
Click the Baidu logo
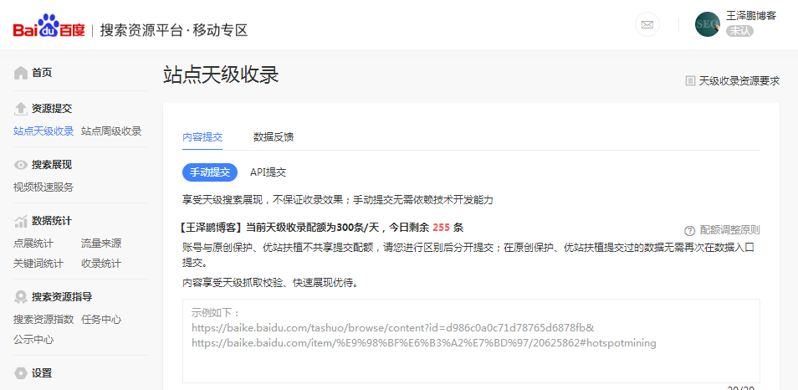pyautogui.click(x=49, y=25)
